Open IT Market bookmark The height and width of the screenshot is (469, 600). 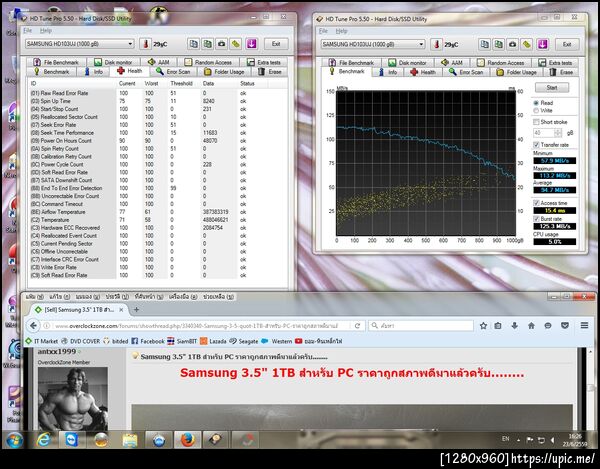41,341
